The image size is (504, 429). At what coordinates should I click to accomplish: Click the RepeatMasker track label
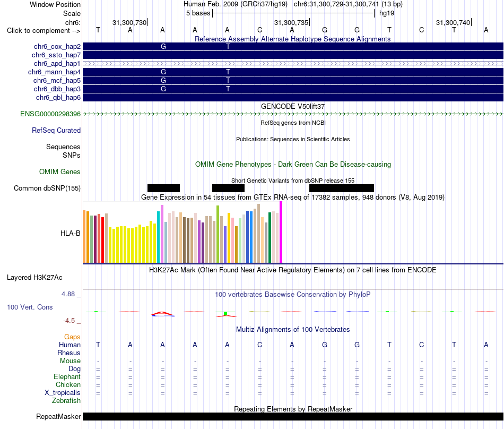click(58, 416)
